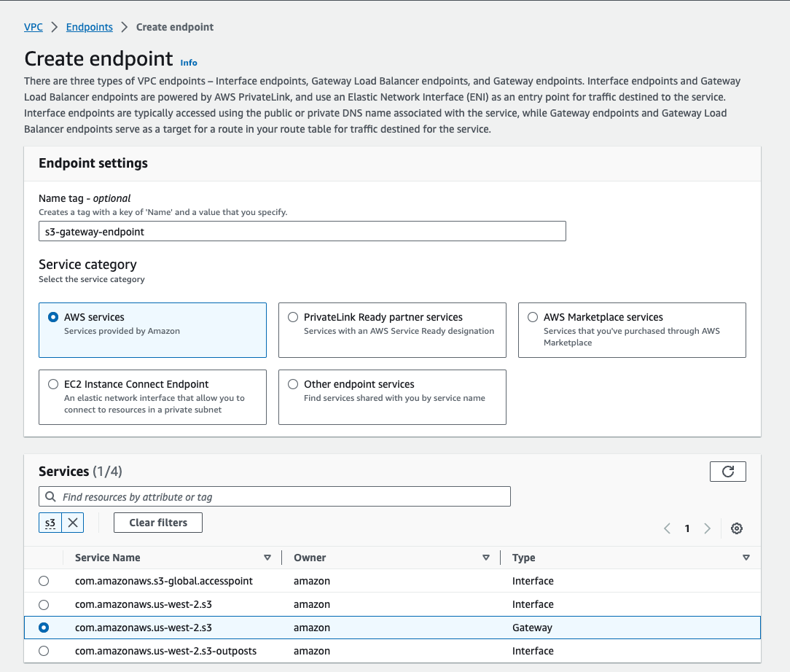
Task: Select us-west-2.s3-outposts service
Action: coord(44,651)
